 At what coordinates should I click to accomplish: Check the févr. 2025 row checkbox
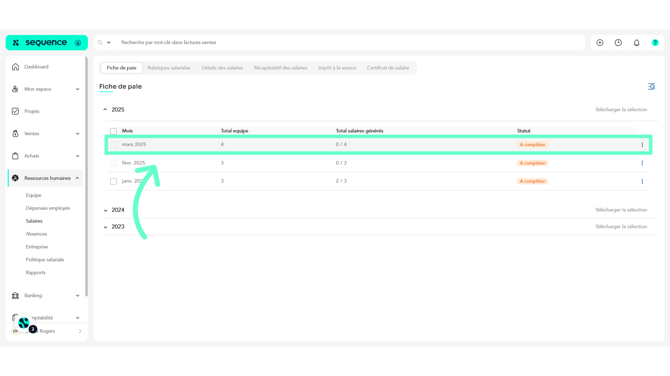tap(113, 163)
